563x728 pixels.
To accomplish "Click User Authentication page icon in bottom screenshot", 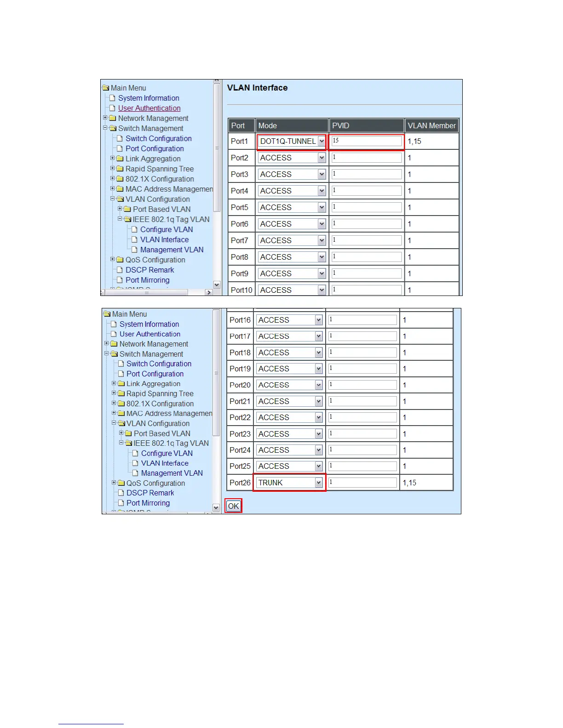I will tap(114, 334).
